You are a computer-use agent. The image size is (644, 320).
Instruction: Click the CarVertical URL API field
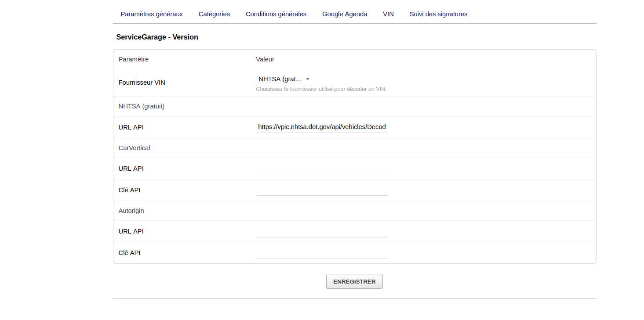coord(321,169)
